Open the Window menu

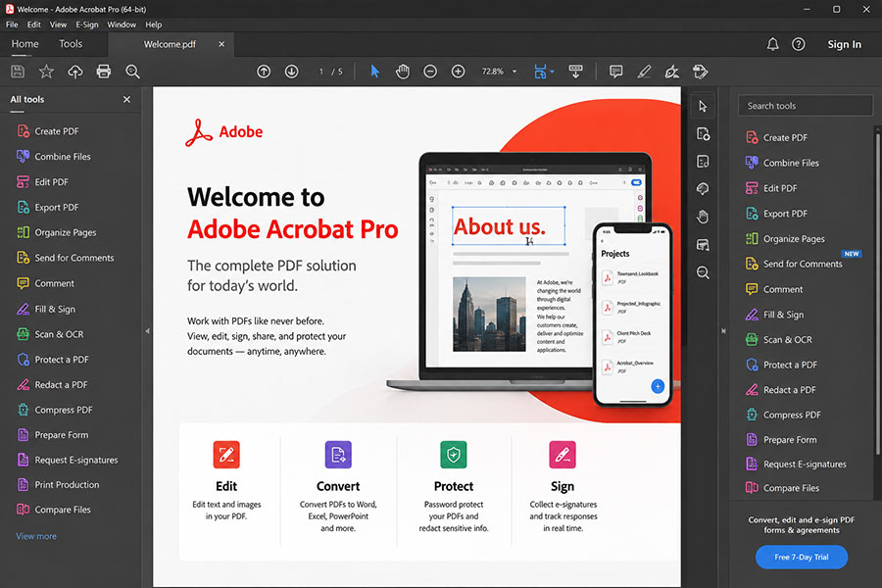[x=122, y=24]
